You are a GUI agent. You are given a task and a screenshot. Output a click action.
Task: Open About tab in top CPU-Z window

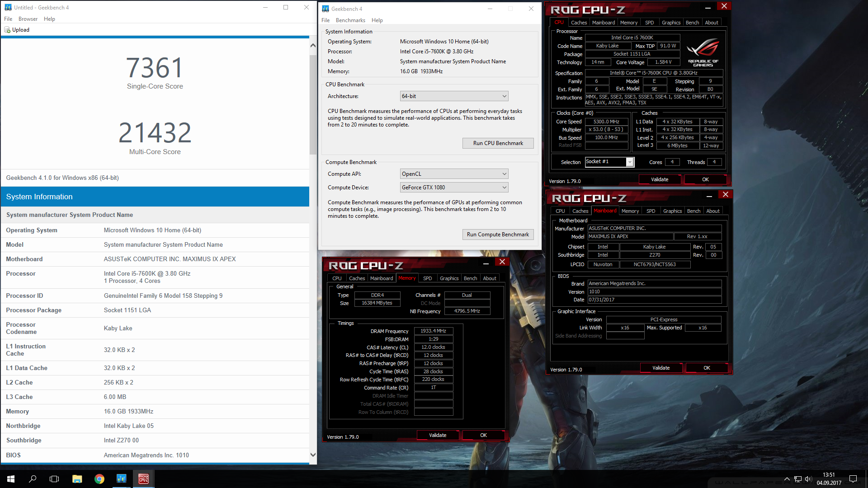click(712, 23)
